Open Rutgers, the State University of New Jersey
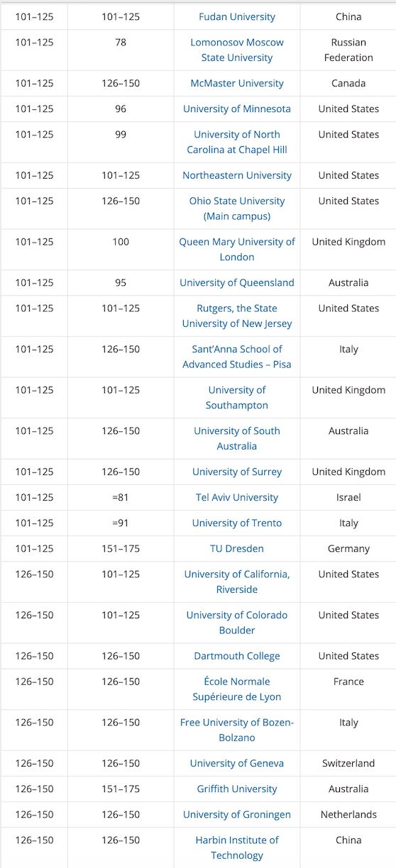Image resolution: width=396 pixels, height=868 pixels. pos(237,316)
